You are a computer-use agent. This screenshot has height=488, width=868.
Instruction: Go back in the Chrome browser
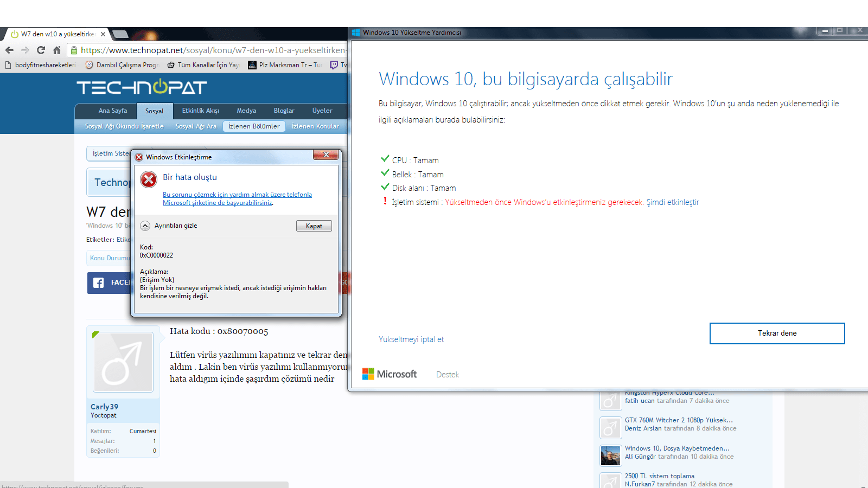click(x=9, y=50)
